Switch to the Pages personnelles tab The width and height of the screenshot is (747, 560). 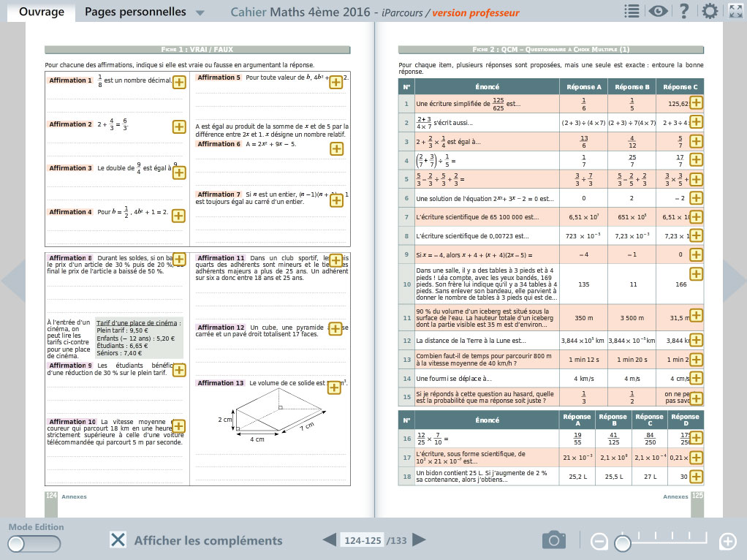coord(135,12)
